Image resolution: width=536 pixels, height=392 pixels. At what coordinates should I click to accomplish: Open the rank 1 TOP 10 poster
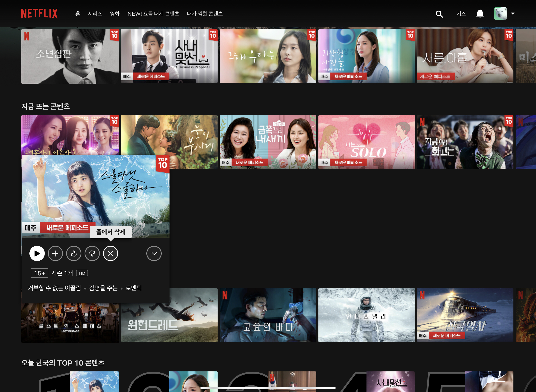[x=94, y=382]
